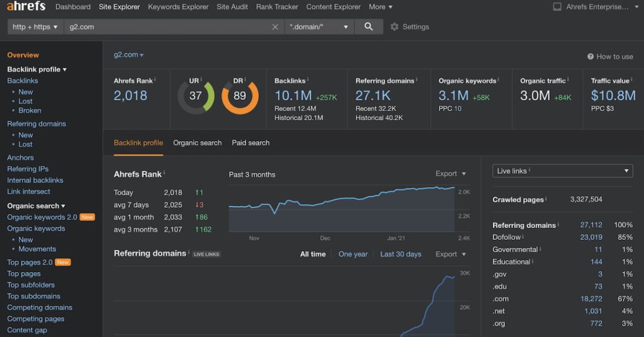This screenshot has height=337, width=644.
Task: Select One year range
Action: click(353, 254)
